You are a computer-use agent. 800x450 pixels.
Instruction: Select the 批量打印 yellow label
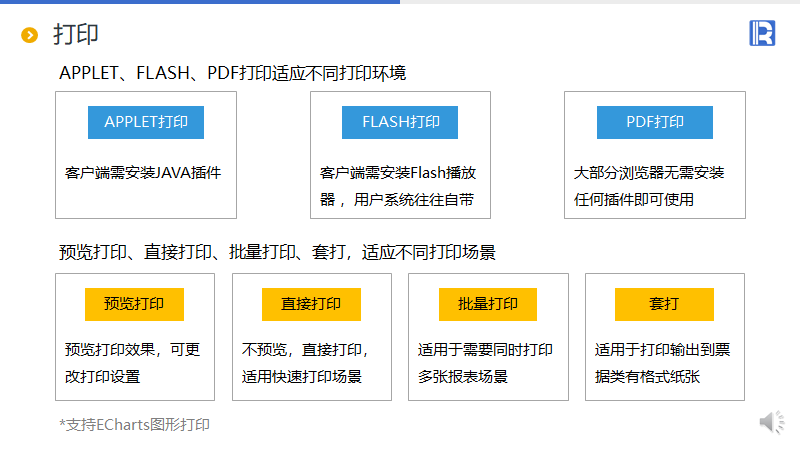click(488, 305)
